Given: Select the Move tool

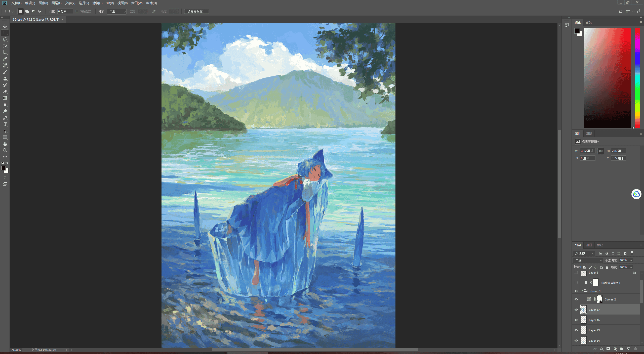Looking at the screenshot, I should click(x=5, y=26).
